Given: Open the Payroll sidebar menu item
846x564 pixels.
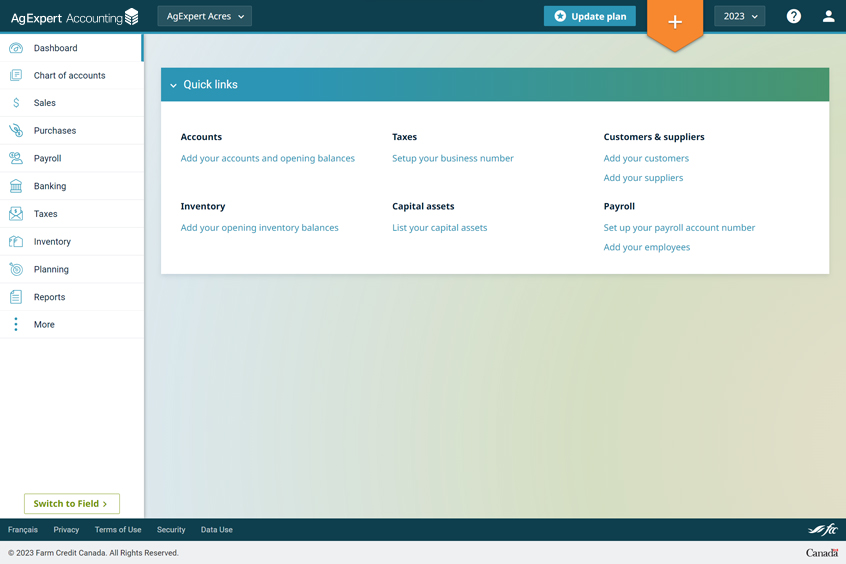Looking at the screenshot, I should pos(72,158).
